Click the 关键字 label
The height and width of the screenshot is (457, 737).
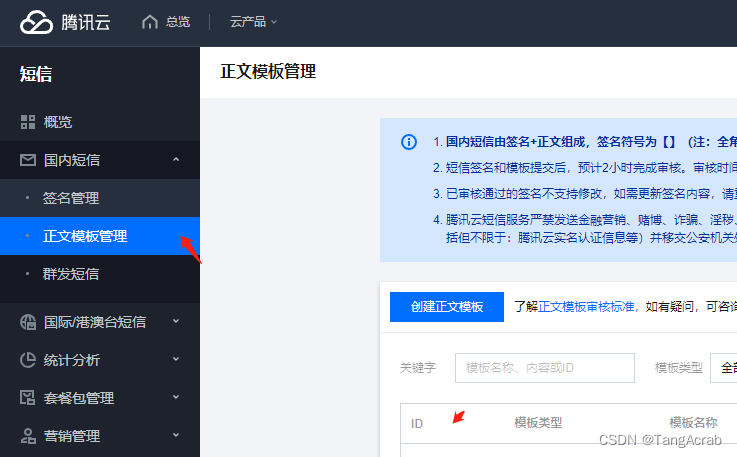click(x=418, y=368)
